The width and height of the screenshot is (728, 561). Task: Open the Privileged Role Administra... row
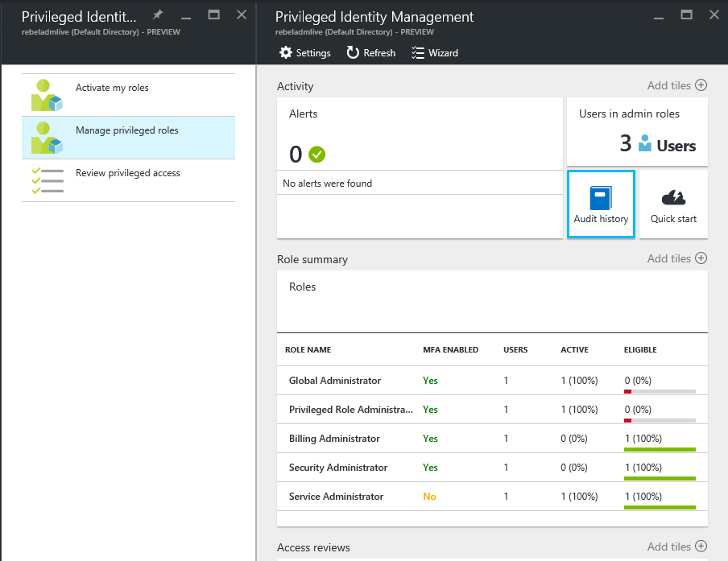coord(492,409)
